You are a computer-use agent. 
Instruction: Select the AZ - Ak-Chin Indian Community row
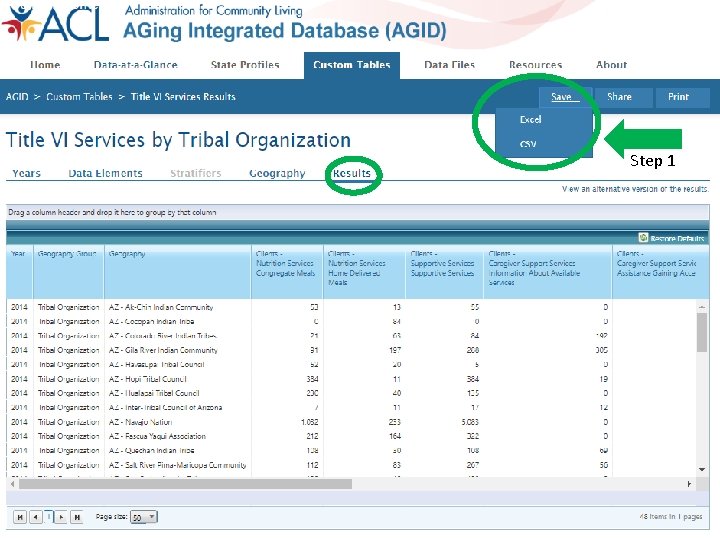tap(351, 307)
